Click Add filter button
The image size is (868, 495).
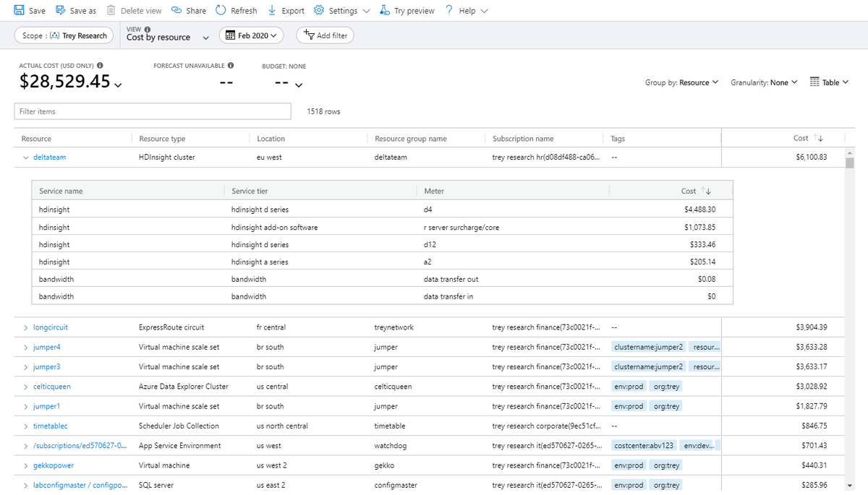pos(325,35)
